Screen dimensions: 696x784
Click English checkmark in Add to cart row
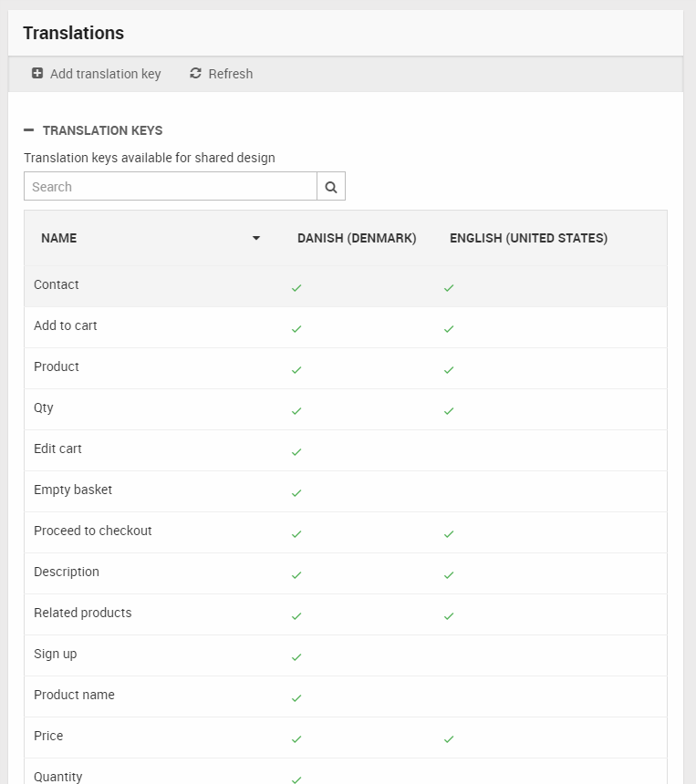449,329
